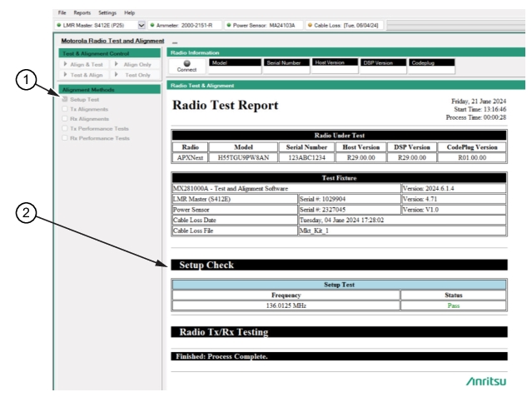Click the play arrow beside Align & Test
Screen dimensions: 532x397
tap(65, 64)
